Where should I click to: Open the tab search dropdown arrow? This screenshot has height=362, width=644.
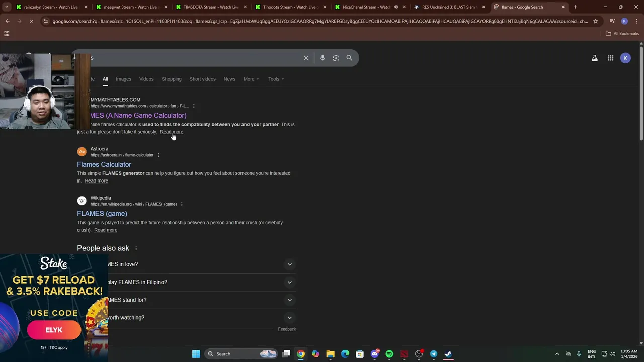[x=6, y=7]
